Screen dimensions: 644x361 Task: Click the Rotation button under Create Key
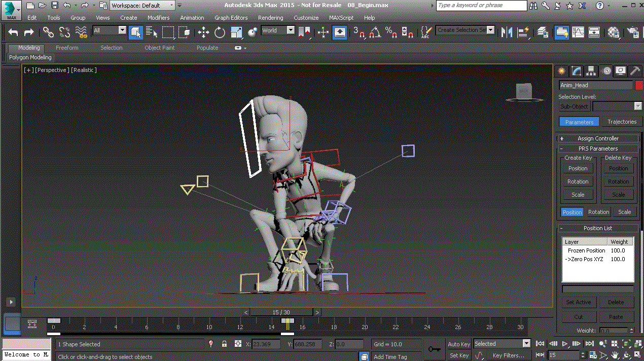coord(578,182)
